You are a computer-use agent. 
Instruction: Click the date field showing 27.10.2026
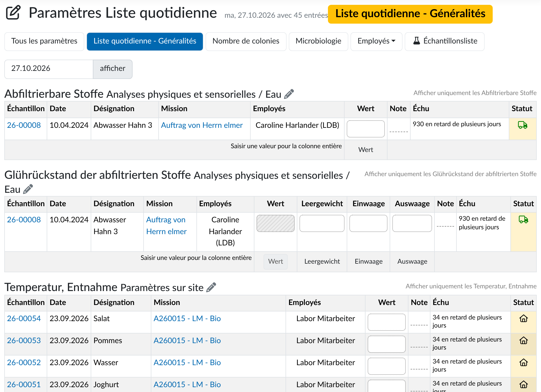pos(49,69)
